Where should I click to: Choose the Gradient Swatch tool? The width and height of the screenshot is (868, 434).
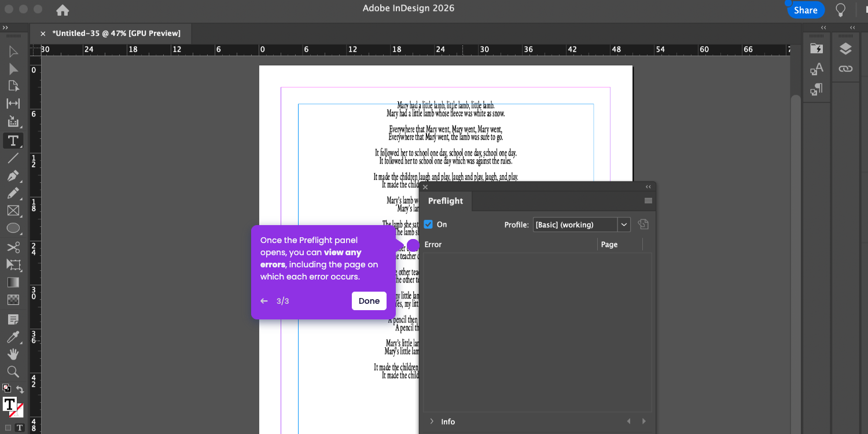point(13,282)
